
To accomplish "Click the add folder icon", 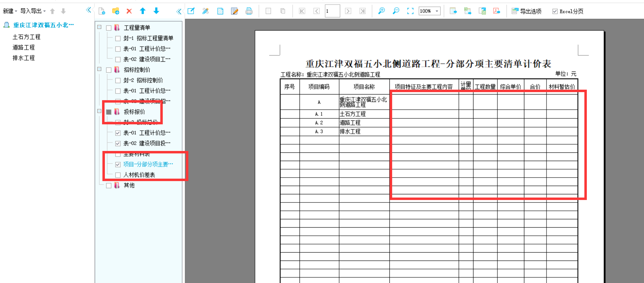I will pyautogui.click(x=115, y=11).
